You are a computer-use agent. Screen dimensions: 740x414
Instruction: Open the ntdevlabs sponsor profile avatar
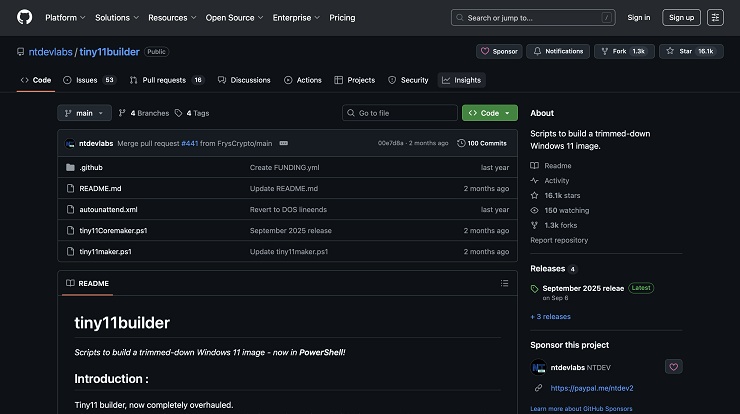pyautogui.click(x=538, y=367)
